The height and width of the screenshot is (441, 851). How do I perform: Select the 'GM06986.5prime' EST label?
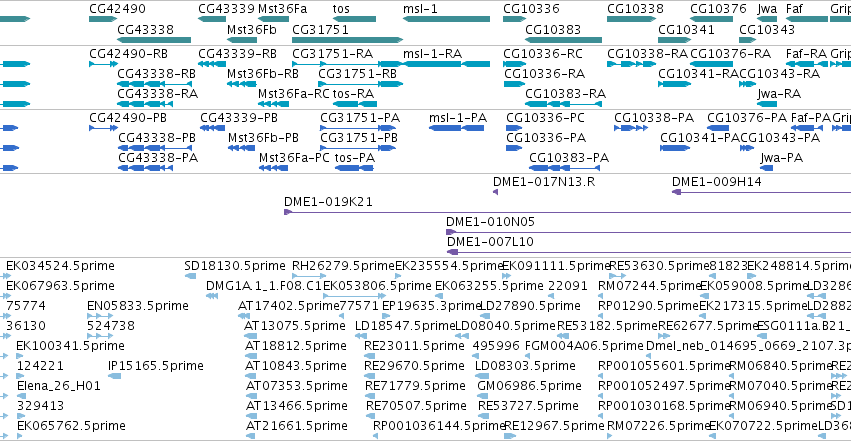pos(529,386)
